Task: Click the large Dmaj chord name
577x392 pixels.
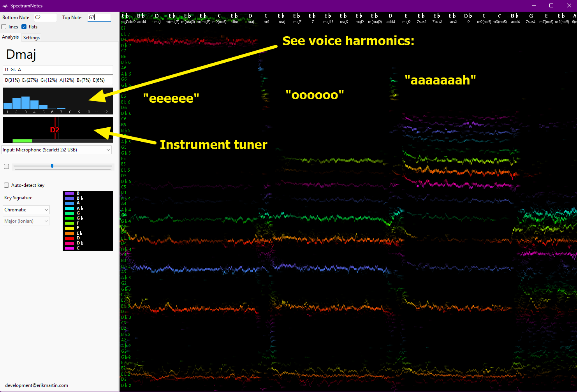Action: point(21,54)
